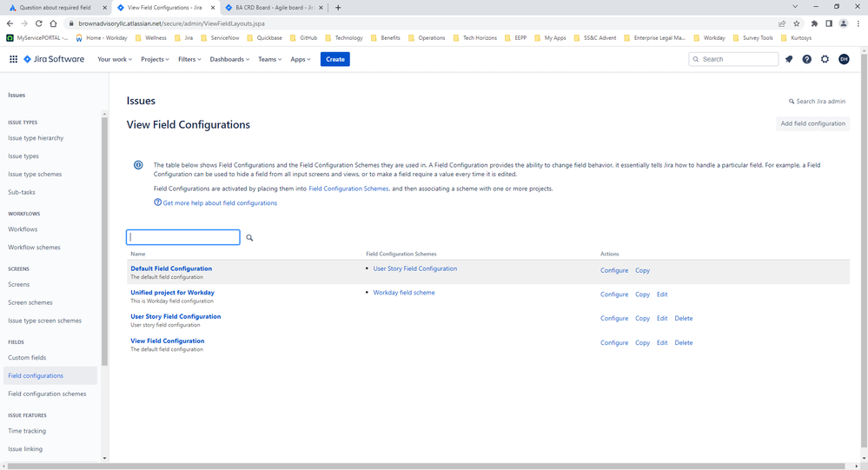Open the notifications bell icon
868x470 pixels.
[x=789, y=59]
